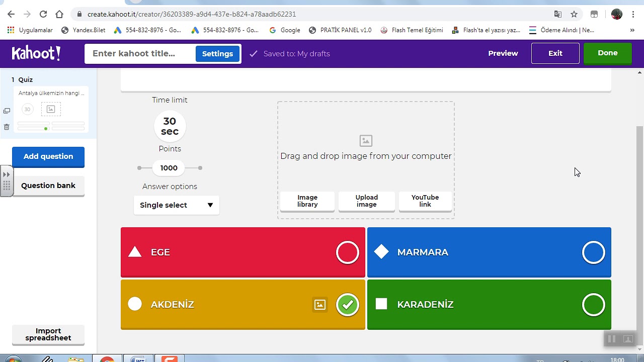This screenshot has height=362, width=644.
Task: Click the recorder pause overlay button
Action: pyautogui.click(x=612, y=339)
